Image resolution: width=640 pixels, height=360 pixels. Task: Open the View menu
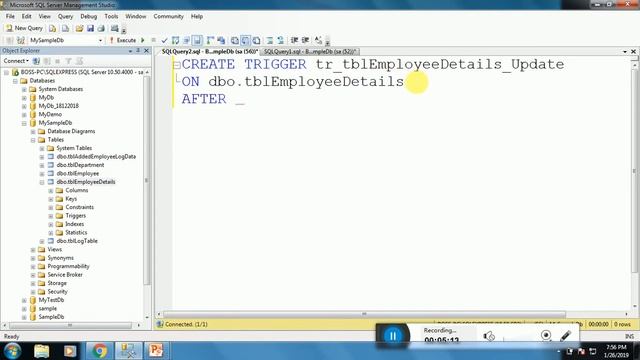coord(44,16)
